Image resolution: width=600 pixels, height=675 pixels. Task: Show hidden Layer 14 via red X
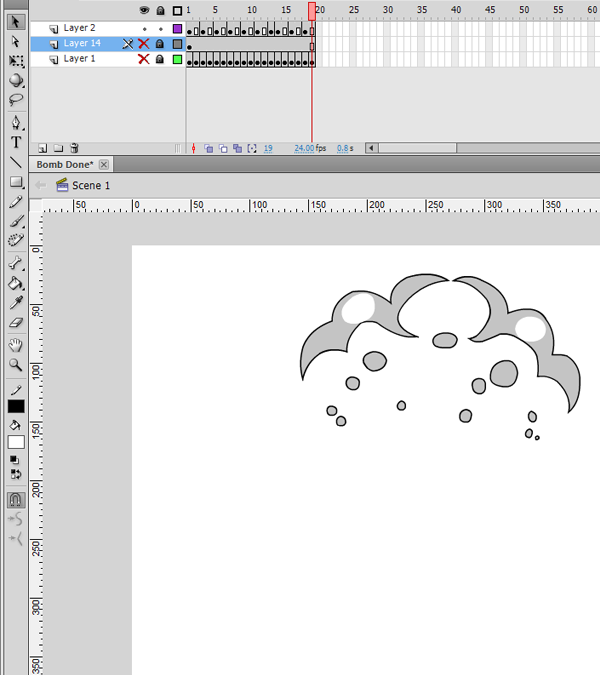click(144, 44)
